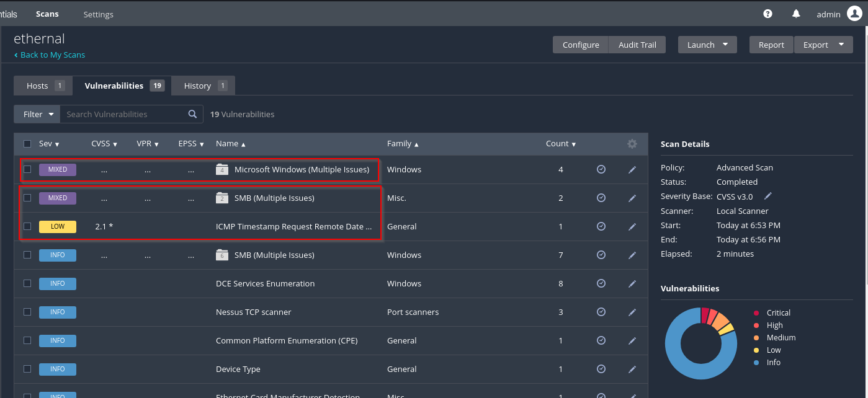Click the Info legend color dot
This screenshot has width=868, height=398.
[x=756, y=363]
